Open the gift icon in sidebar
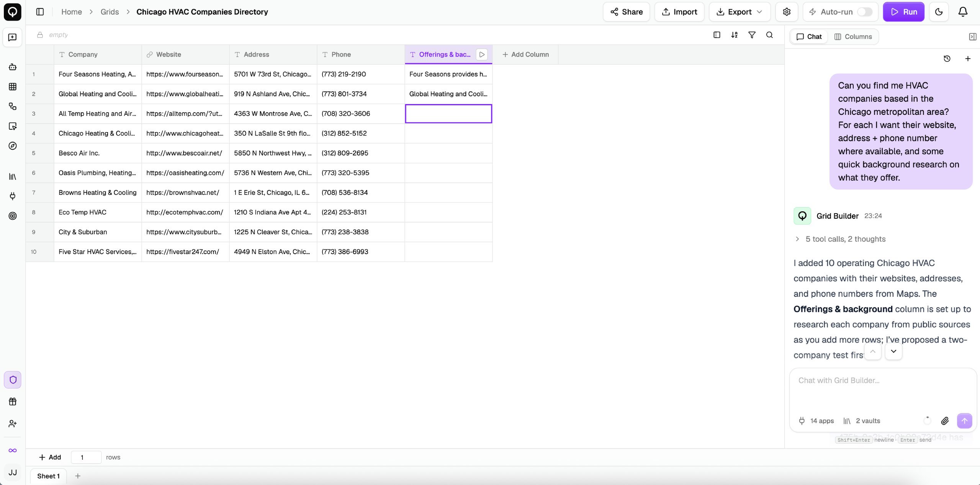Screen dimensions: 980x485 [x=12, y=402]
